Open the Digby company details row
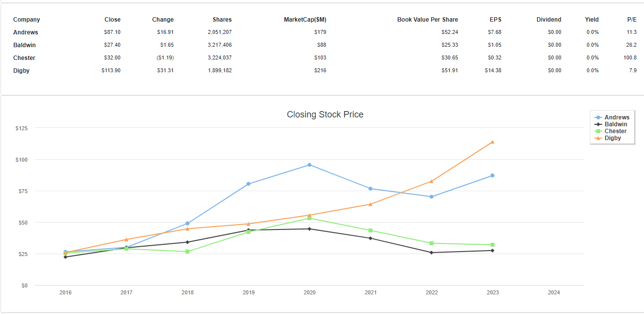This screenshot has height=314, width=644. click(21, 70)
